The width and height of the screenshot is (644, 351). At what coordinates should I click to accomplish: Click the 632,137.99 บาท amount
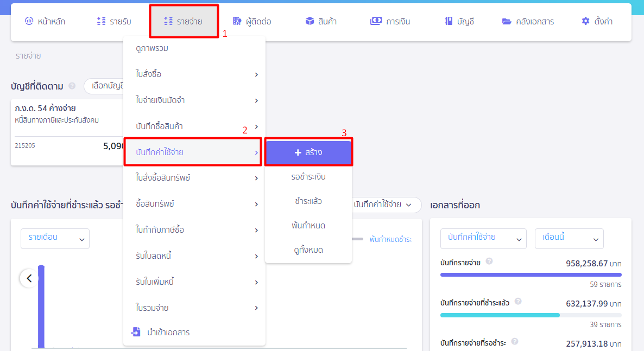[594, 303]
